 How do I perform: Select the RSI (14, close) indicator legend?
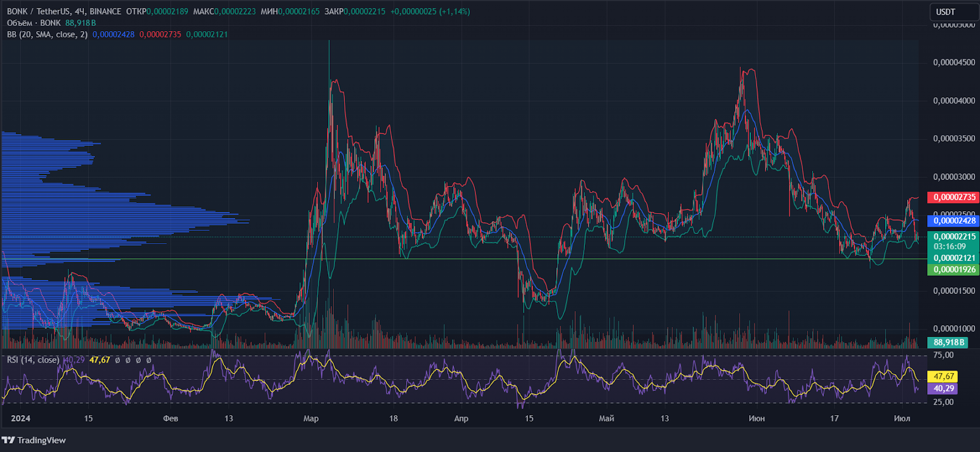(33, 360)
